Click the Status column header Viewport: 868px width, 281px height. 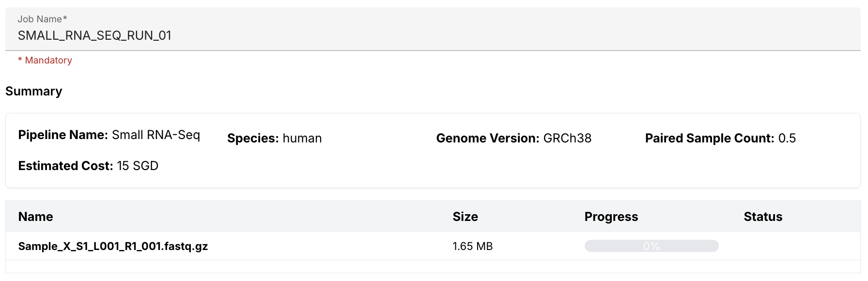763,217
